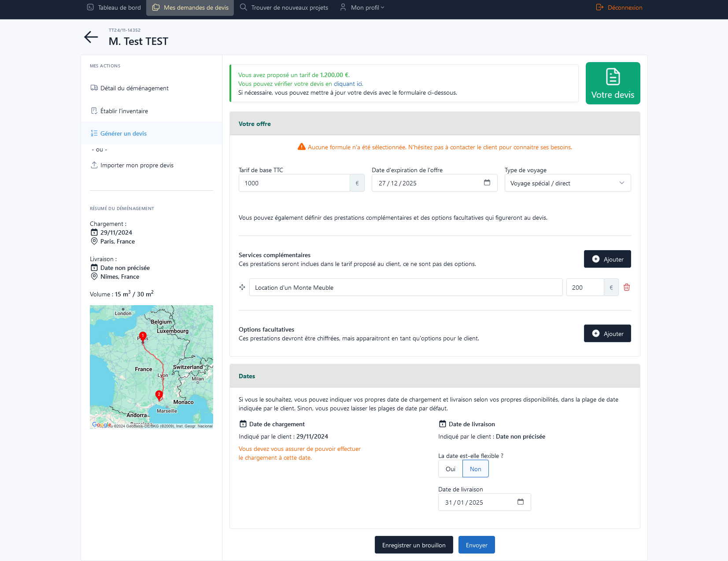Image resolution: width=728 pixels, height=561 pixels.
Task: Click the Déconnexion link
Action: (625, 7)
